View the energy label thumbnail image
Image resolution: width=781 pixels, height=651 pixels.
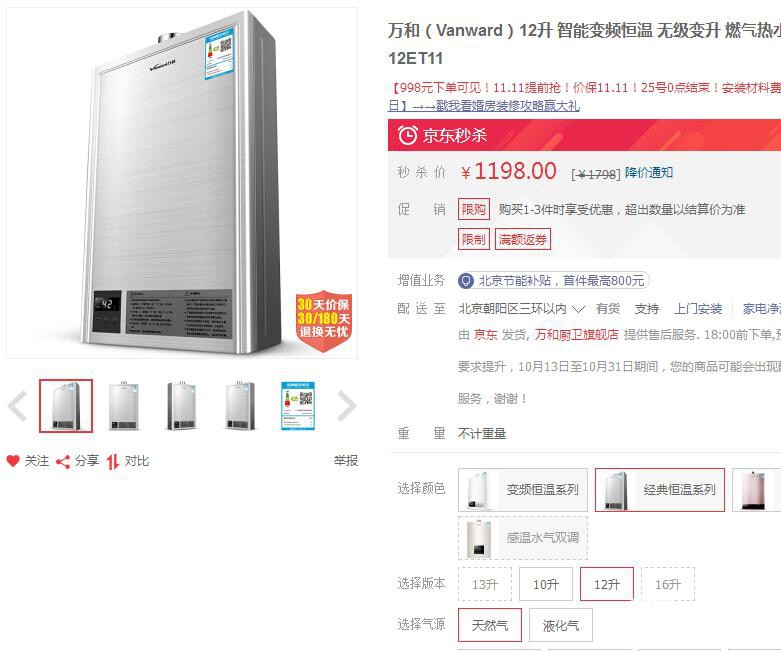(297, 406)
